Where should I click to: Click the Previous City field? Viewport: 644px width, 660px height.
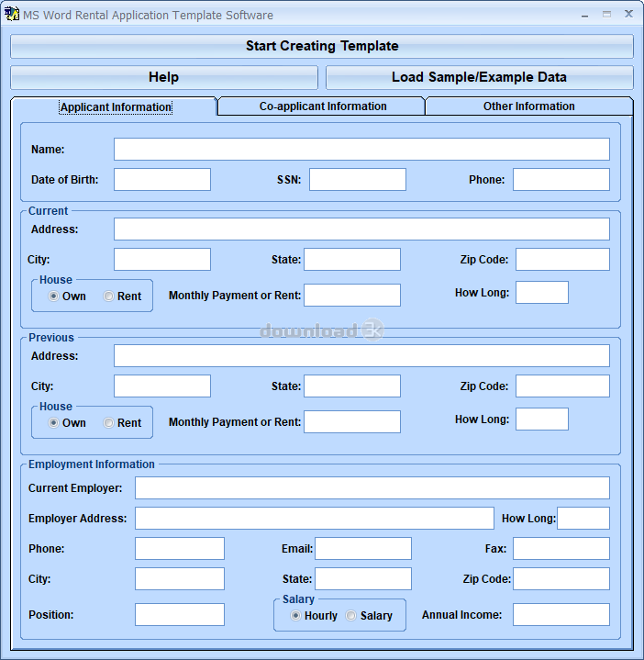coord(162,386)
